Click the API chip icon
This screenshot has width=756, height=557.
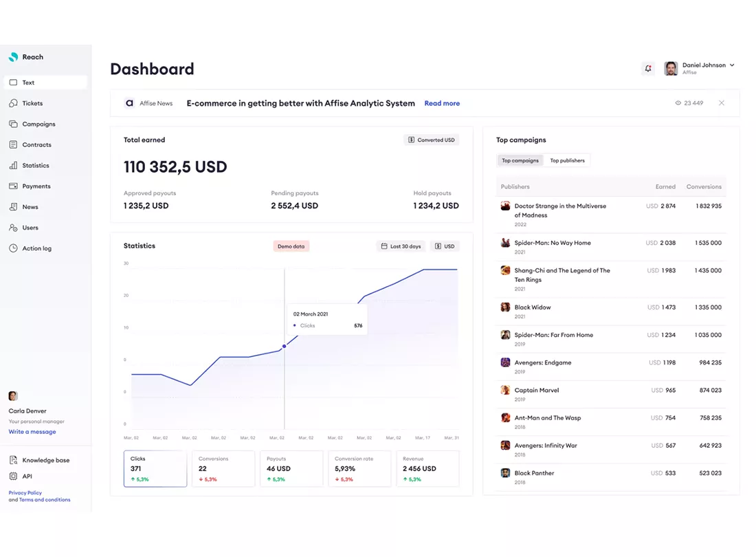click(x=14, y=477)
